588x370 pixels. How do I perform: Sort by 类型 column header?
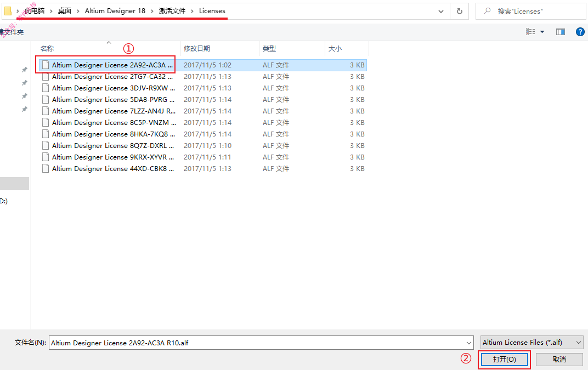point(269,49)
